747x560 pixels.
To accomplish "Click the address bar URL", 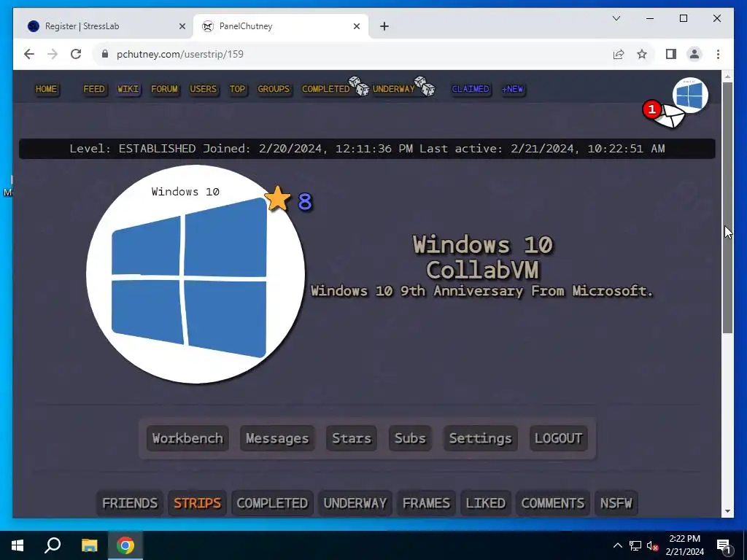I will point(180,54).
